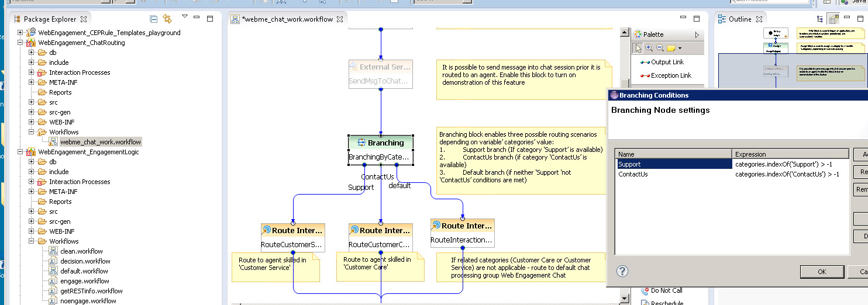868x305 pixels.
Task: Open Package Explorer view menu dropdown
Action: [x=185, y=17]
